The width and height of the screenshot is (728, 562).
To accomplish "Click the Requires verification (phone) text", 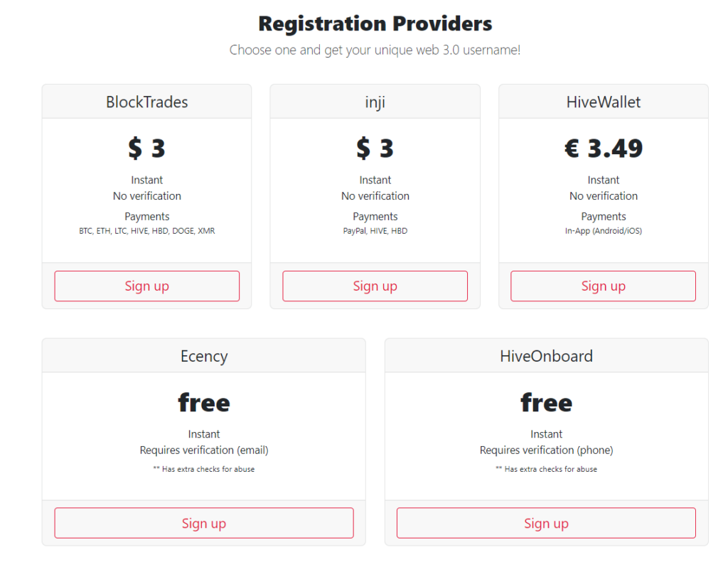I will pyautogui.click(x=546, y=450).
